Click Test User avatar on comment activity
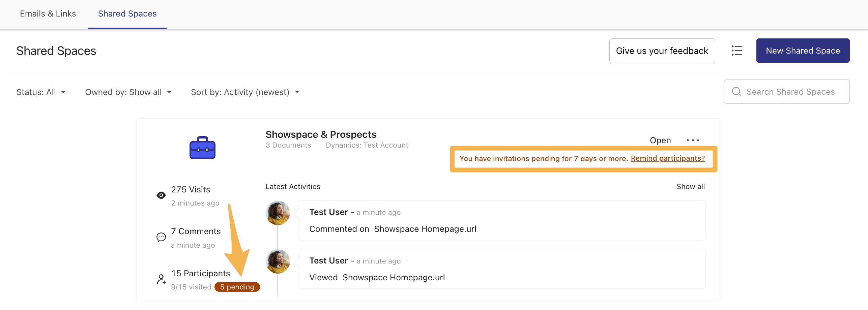The height and width of the screenshot is (310, 868). pyautogui.click(x=278, y=213)
